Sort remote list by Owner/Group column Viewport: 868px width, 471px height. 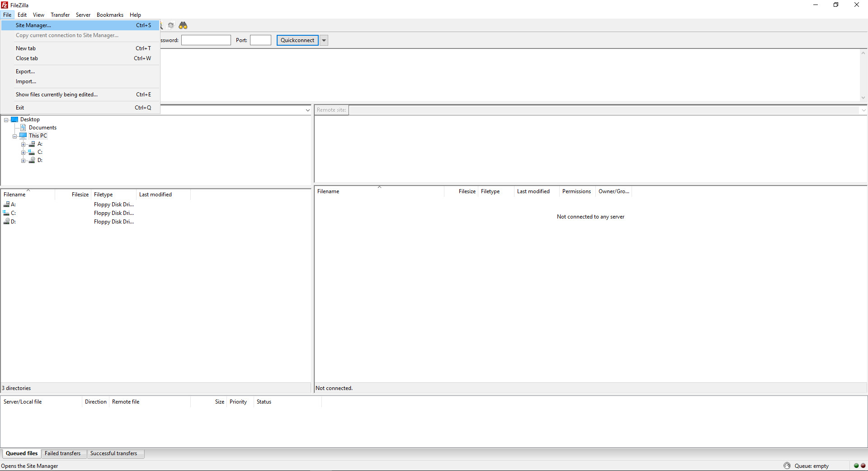613,191
